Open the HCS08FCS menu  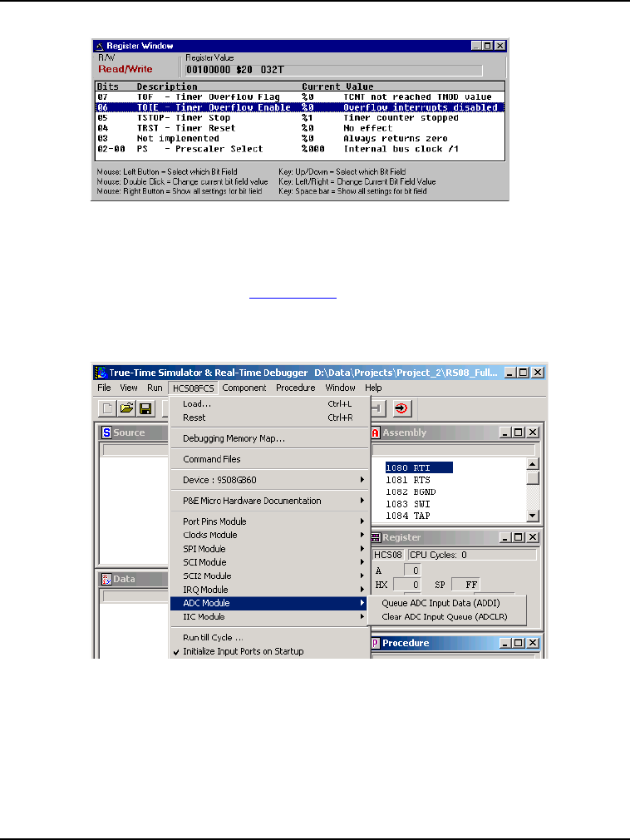[193, 388]
